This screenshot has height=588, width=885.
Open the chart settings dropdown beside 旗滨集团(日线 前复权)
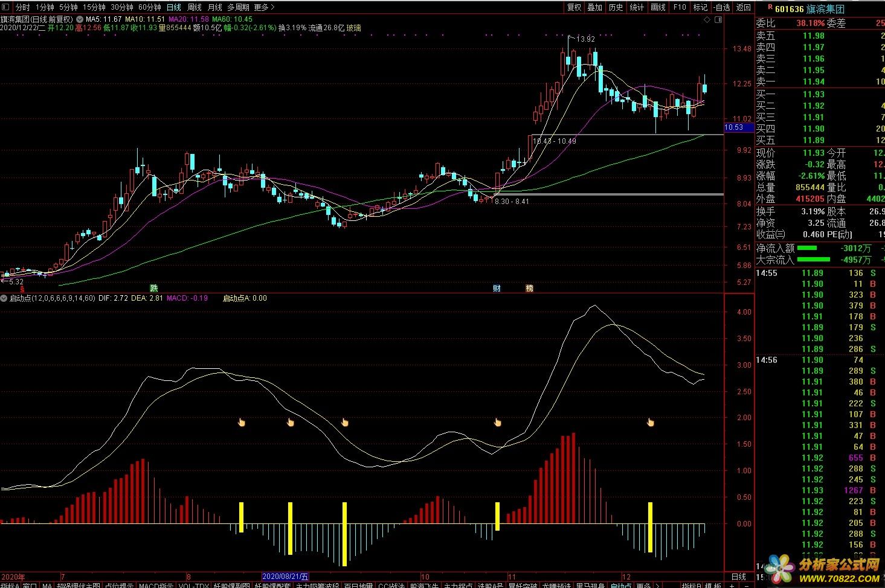(79, 19)
